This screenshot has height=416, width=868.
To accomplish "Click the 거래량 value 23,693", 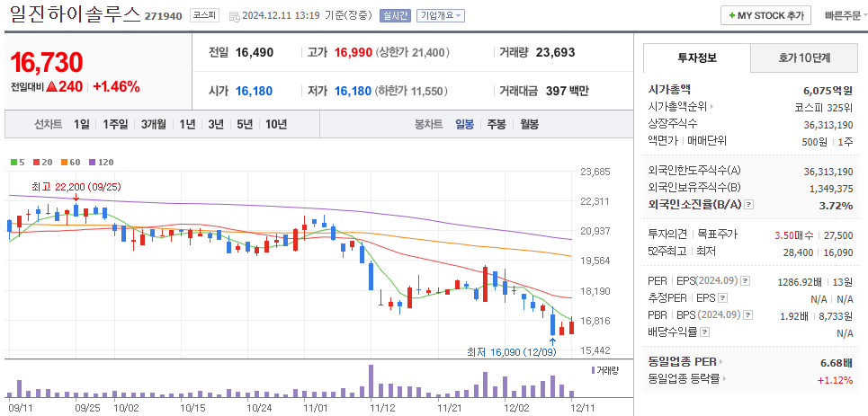I will (x=555, y=52).
